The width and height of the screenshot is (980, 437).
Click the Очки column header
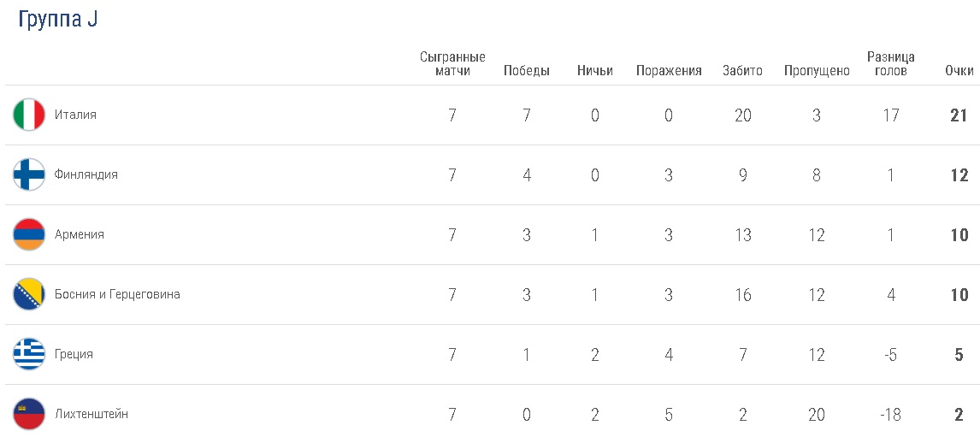[959, 71]
